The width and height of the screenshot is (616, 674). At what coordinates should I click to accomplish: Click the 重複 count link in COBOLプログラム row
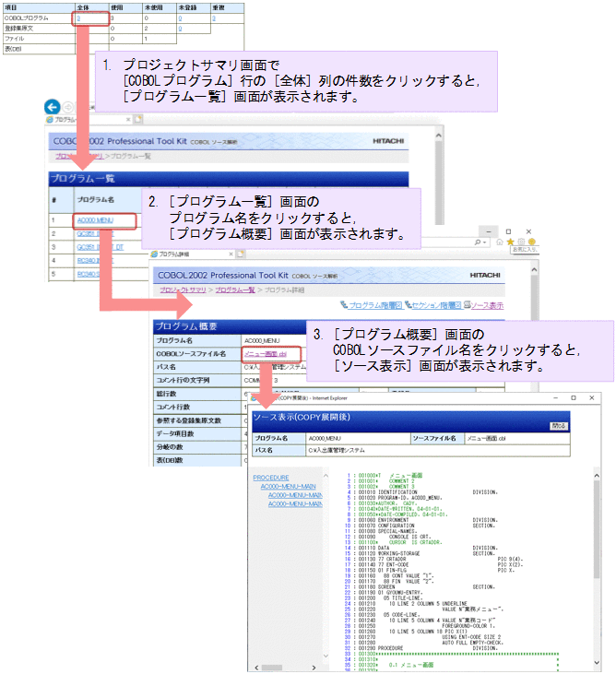coord(214,18)
